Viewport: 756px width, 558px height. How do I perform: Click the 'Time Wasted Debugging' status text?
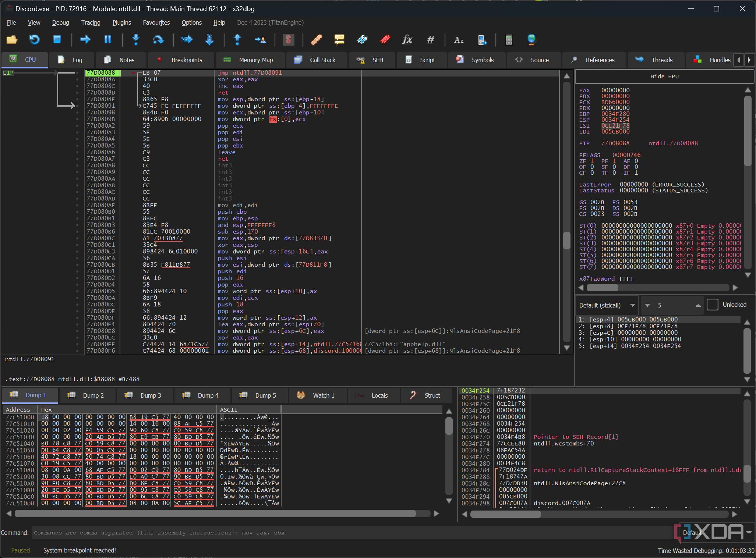706,551
